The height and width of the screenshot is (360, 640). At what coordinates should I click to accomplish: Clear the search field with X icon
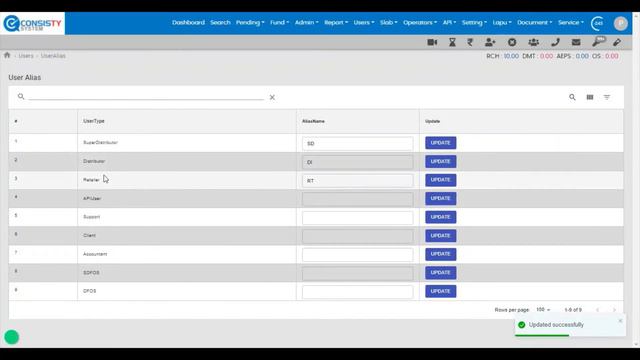272,97
